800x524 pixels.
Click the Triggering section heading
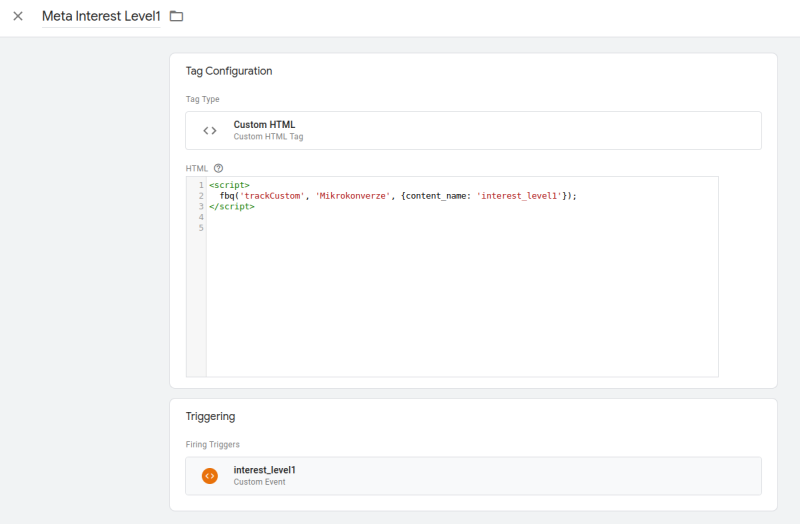click(x=210, y=416)
